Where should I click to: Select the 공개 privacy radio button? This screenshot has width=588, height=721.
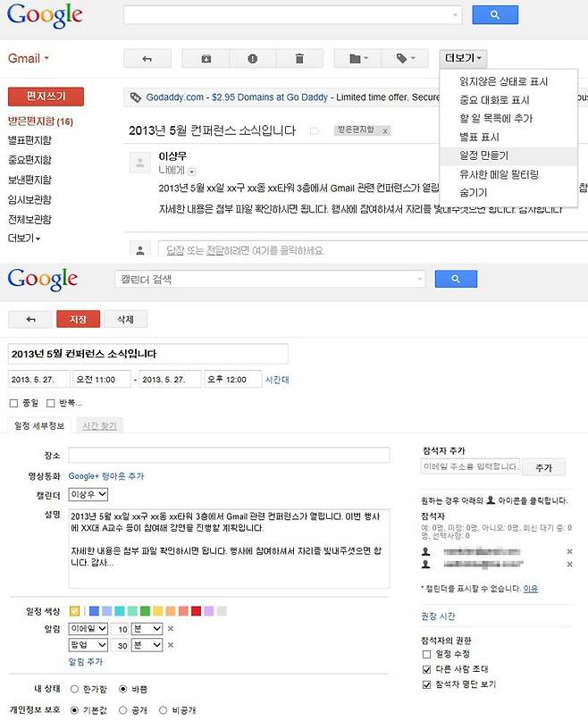(x=122, y=710)
